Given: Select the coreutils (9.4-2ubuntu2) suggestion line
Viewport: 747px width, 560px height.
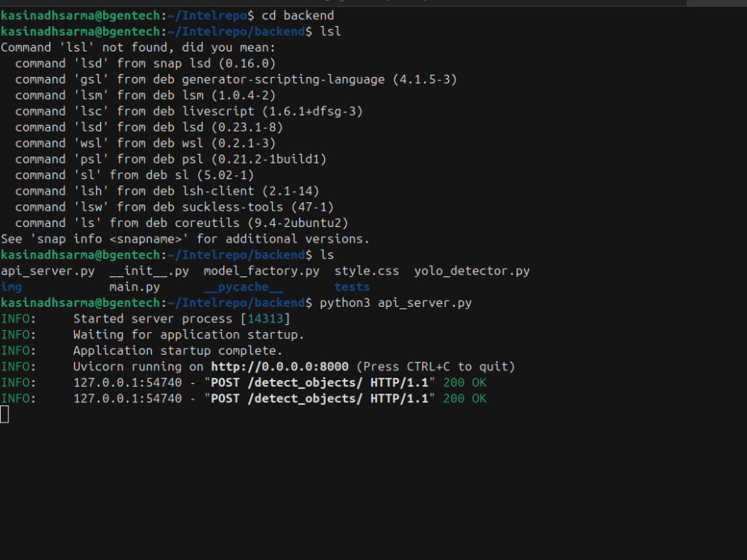Looking at the screenshot, I should coord(182,223).
